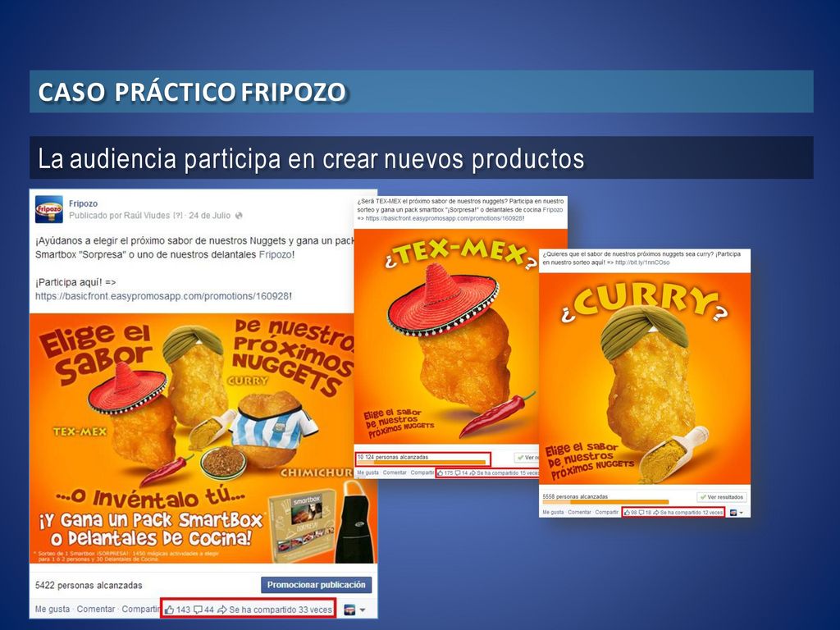840x630 pixels.
Task: Click the Fripozo identity icon on main post
Action: click(349, 609)
